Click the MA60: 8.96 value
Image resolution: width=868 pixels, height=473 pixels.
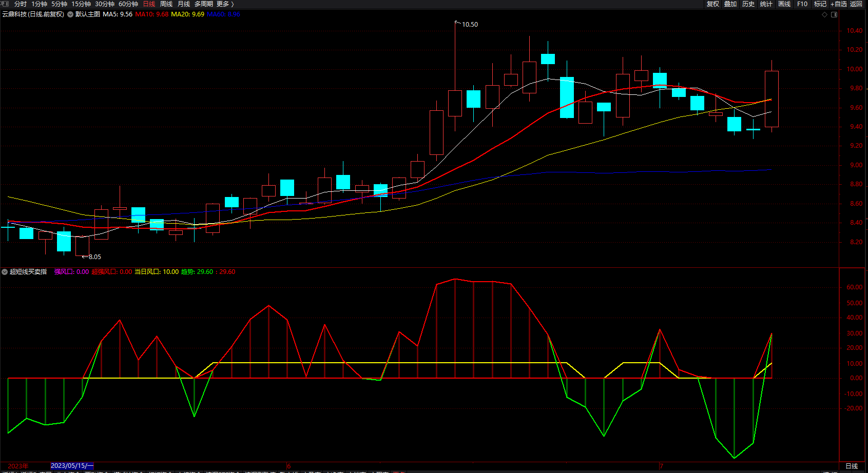point(224,14)
